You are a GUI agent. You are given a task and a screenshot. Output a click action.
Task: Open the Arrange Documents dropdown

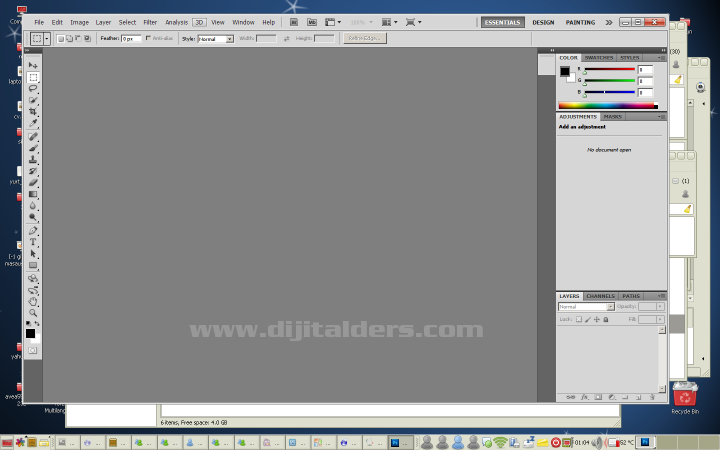389,22
